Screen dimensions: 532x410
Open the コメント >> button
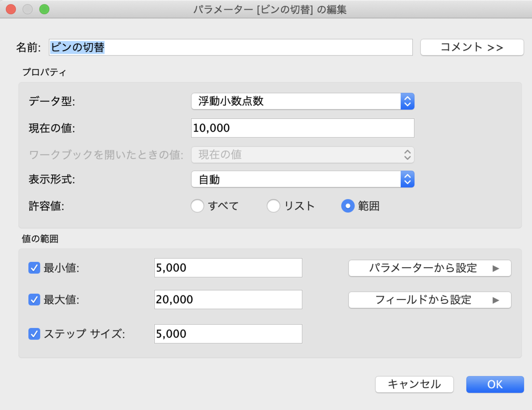[472, 47]
